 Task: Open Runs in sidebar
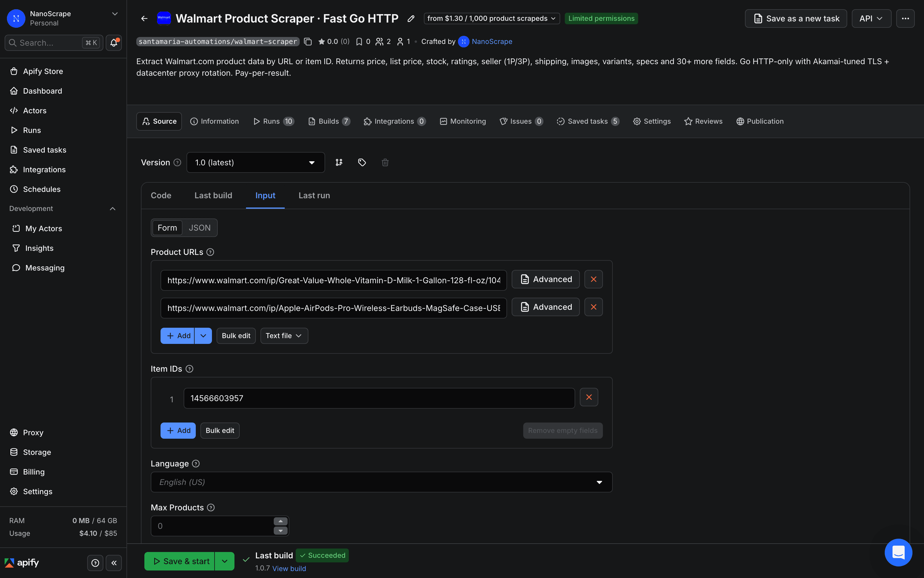tap(63, 130)
